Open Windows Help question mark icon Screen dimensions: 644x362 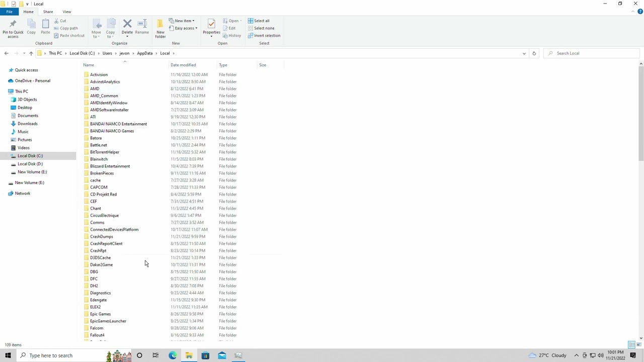[x=640, y=12]
